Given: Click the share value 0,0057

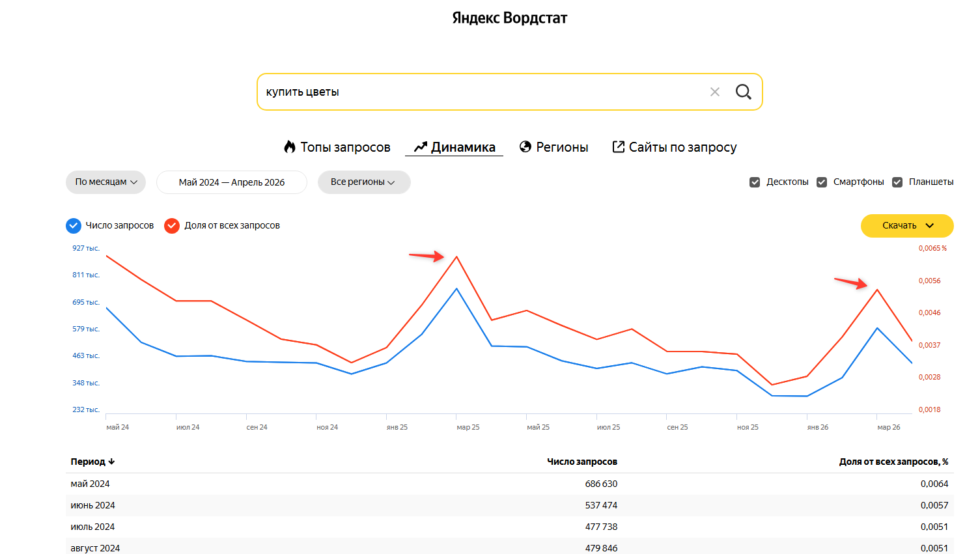Looking at the screenshot, I should 934,505.
